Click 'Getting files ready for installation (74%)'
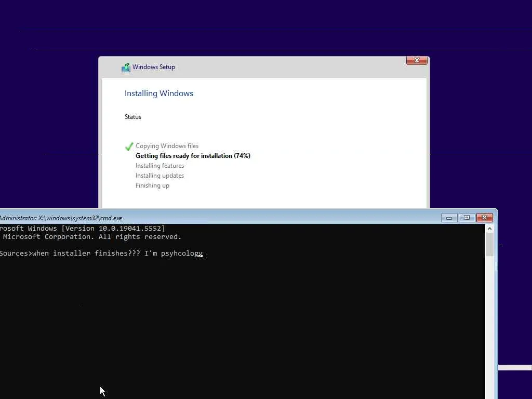Screen dimensions: 532x399 (x=193, y=156)
